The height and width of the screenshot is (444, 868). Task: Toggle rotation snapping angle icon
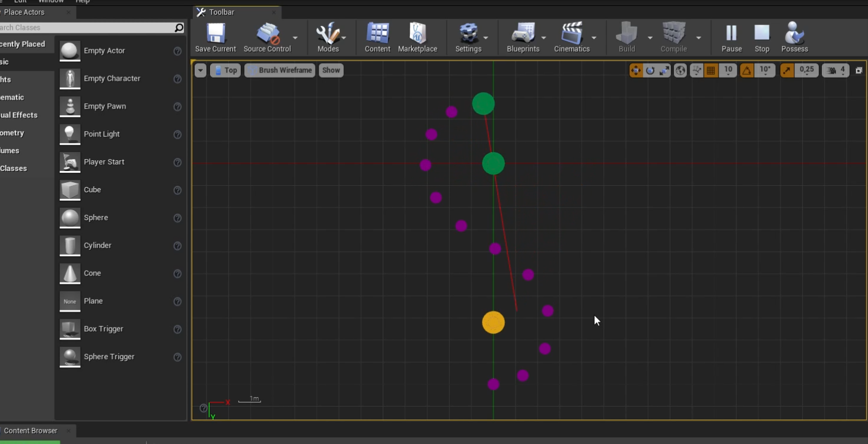746,71
